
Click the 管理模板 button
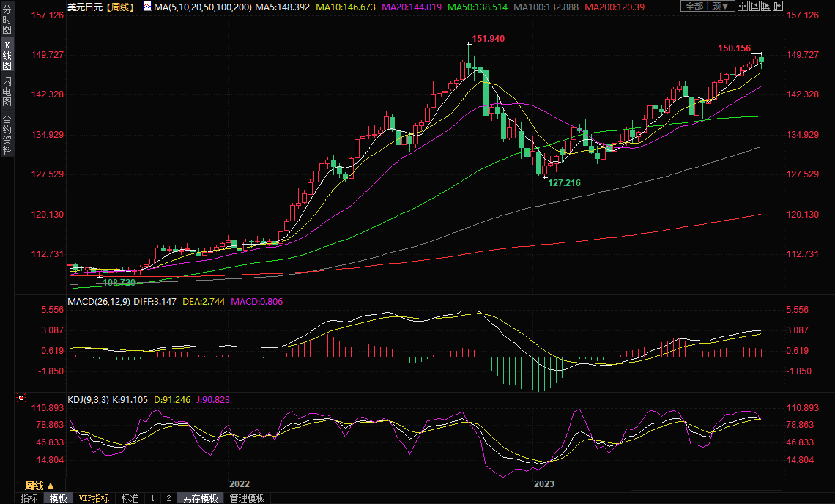click(248, 498)
